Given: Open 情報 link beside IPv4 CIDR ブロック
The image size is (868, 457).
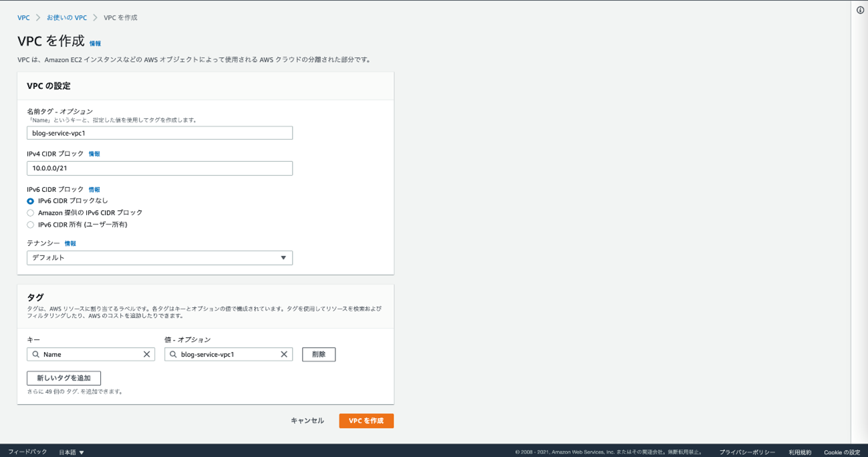Looking at the screenshot, I should 94,154.
